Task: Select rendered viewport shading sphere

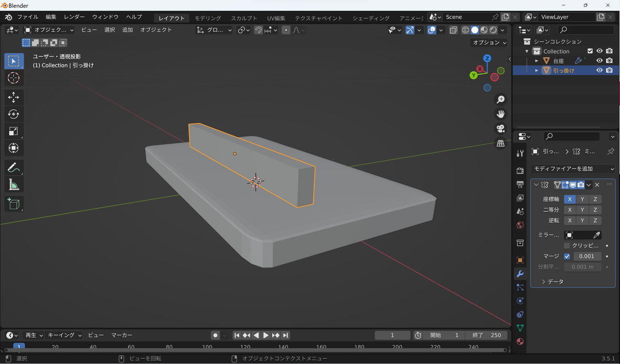Action: [494, 30]
